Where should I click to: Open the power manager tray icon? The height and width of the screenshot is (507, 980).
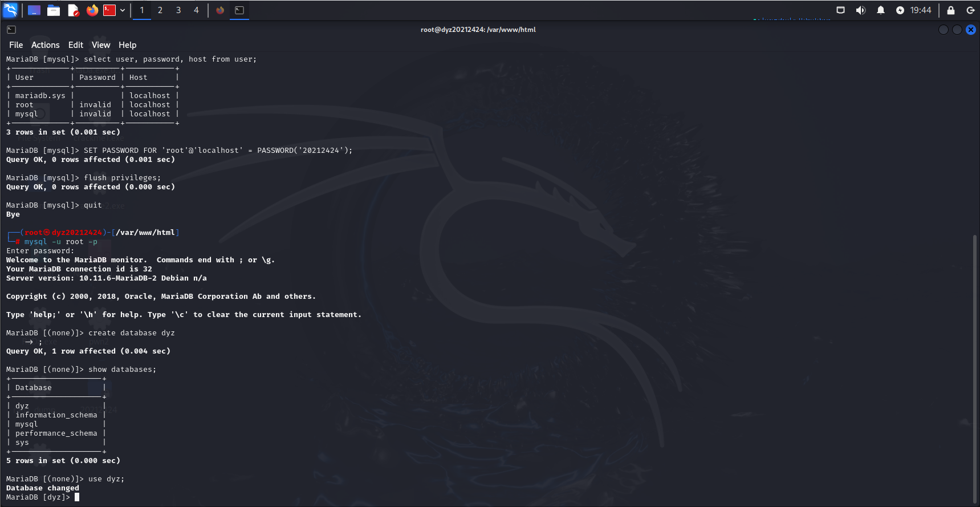(x=900, y=10)
